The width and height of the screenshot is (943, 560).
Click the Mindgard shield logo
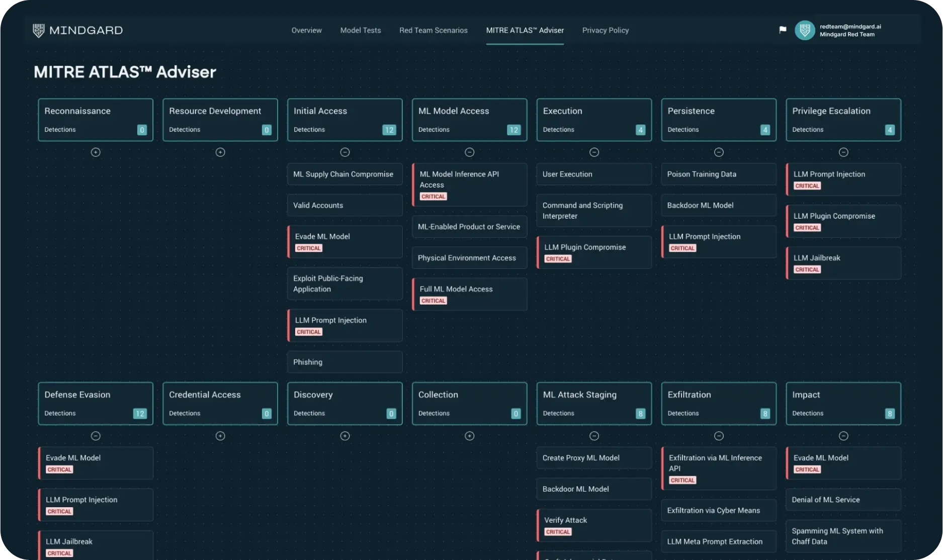[38, 31]
